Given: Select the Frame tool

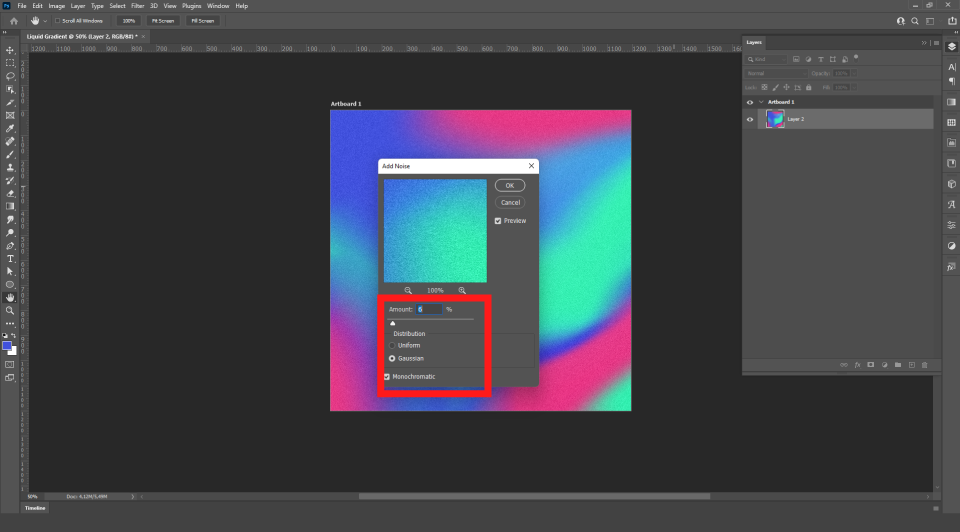Looking at the screenshot, I should (x=10, y=115).
